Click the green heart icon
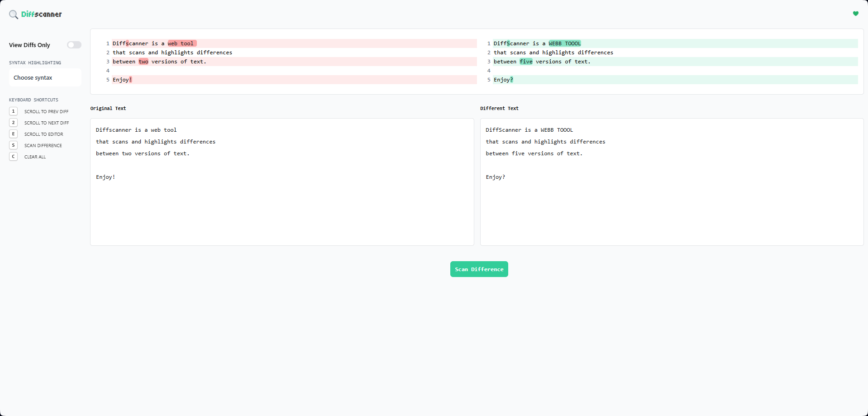 [x=855, y=14]
